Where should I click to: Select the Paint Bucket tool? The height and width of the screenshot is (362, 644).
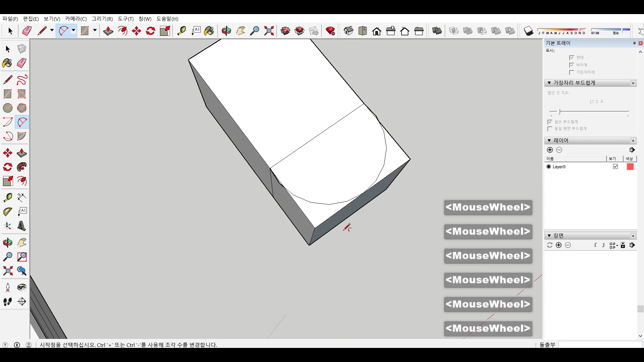[x=7, y=63]
